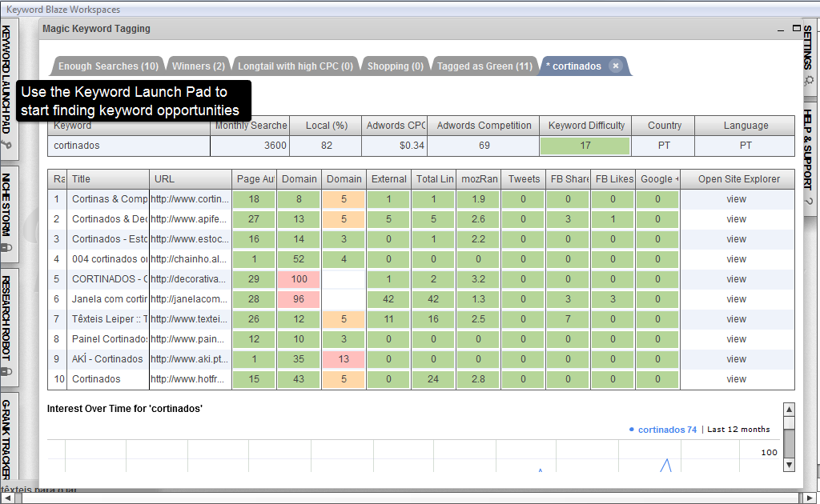Click the Monthly Searches value 3600
The image size is (820, 504).
click(250, 146)
